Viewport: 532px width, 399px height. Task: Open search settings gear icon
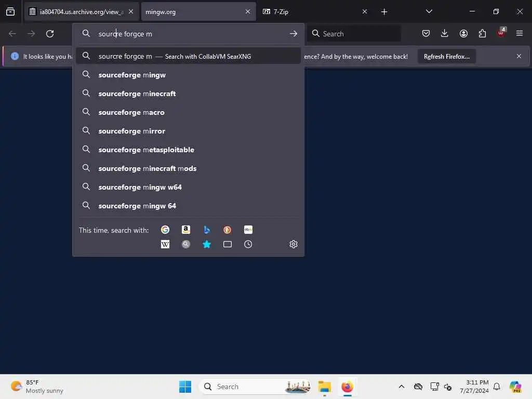[294, 244]
